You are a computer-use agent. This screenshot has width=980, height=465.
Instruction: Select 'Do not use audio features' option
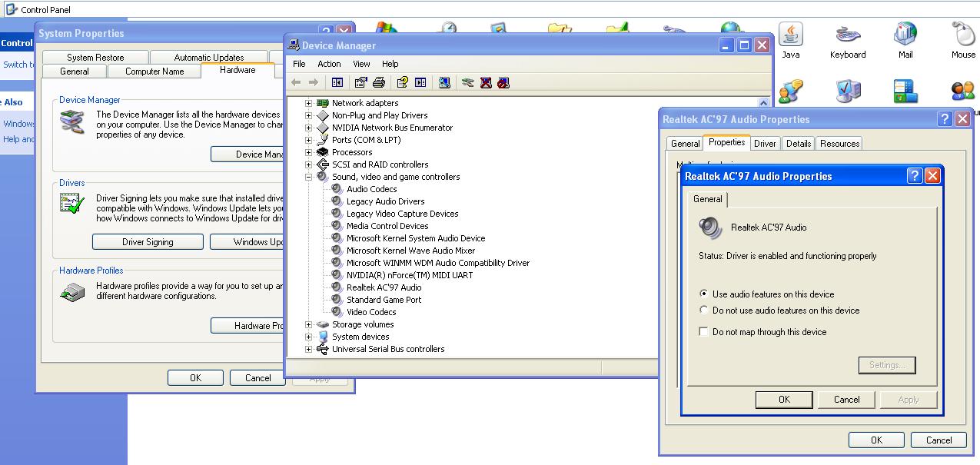[x=704, y=311]
